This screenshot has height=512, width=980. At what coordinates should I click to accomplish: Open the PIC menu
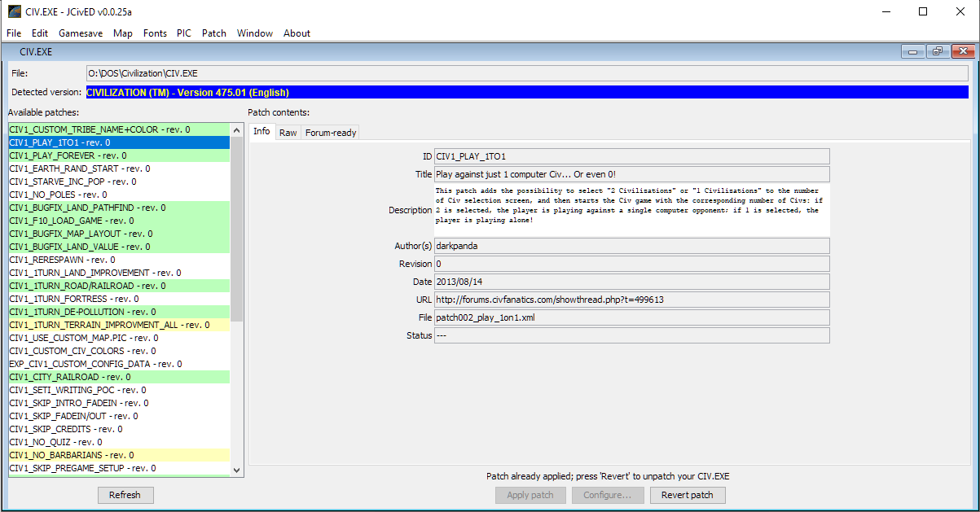tap(183, 33)
